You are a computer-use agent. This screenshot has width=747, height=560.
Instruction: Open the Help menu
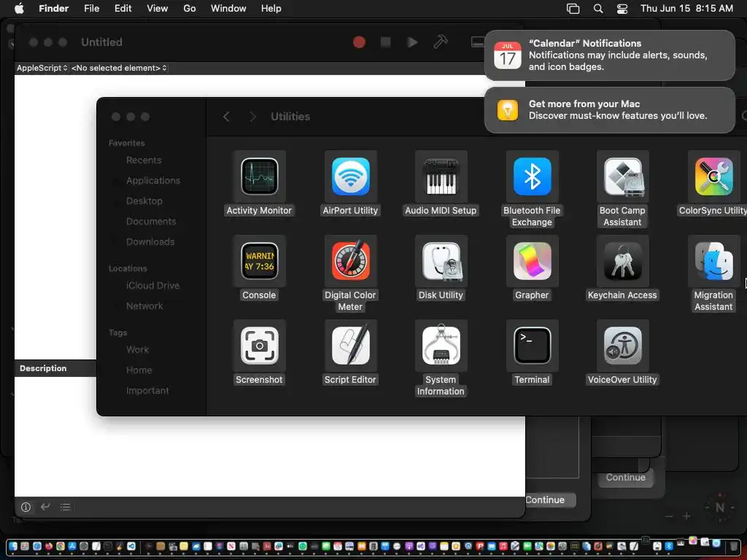coord(271,9)
